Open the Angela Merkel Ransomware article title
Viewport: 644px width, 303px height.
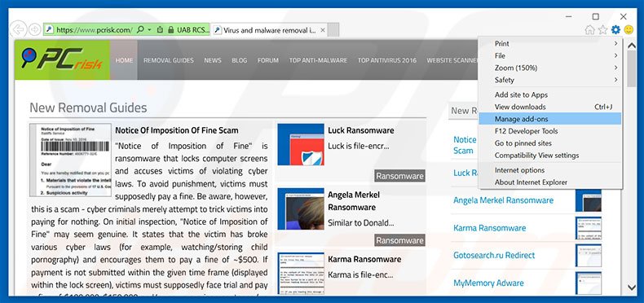click(354, 200)
